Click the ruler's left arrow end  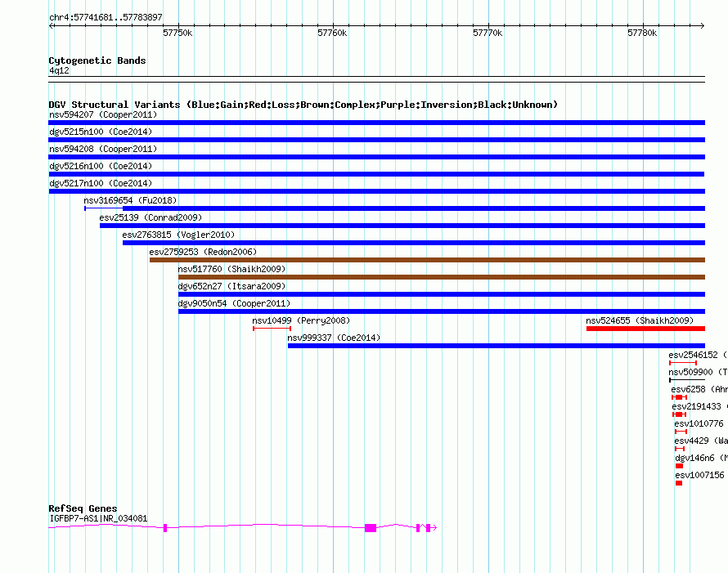52,26
